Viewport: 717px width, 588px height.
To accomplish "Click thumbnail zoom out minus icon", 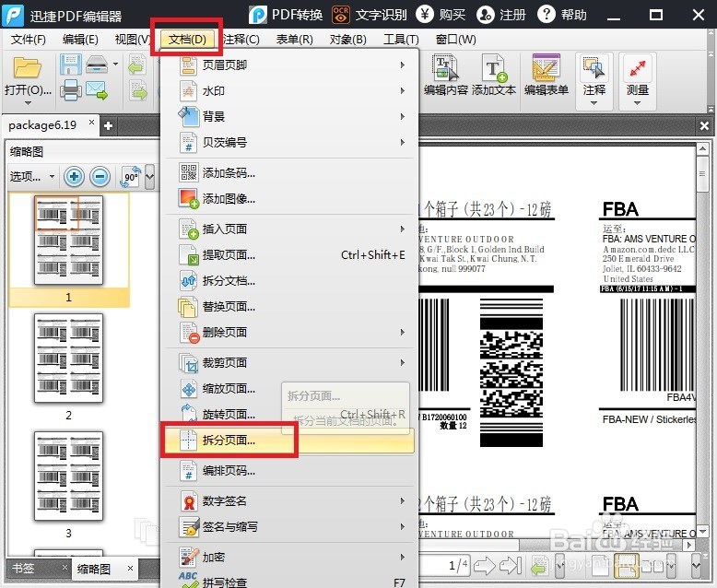I will pyautogui.click(x=100, y=176).
